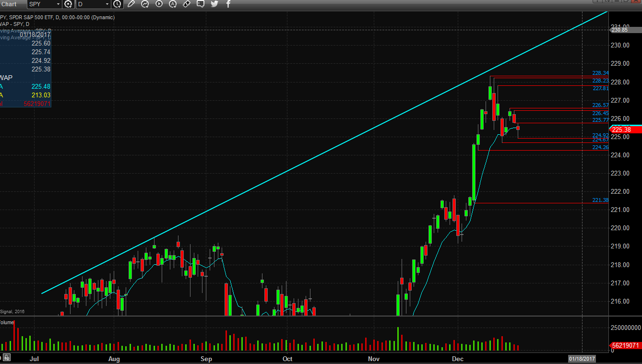Click the 56219071 volume value tag
This screenshot has width=642, height=364.
(x=626, y=345)
